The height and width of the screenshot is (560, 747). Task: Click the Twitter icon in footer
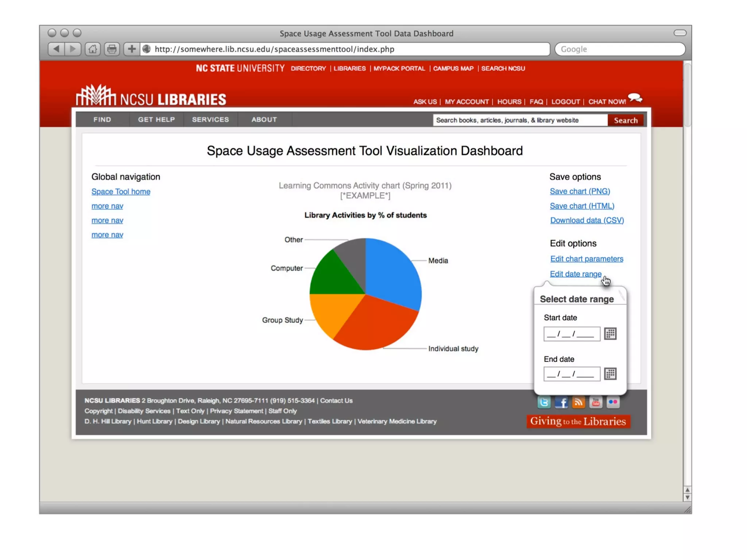(544, 402)
